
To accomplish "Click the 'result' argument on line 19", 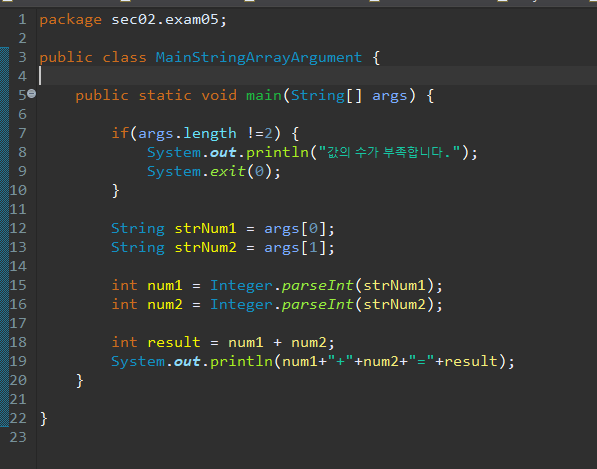I will point(471,362).
